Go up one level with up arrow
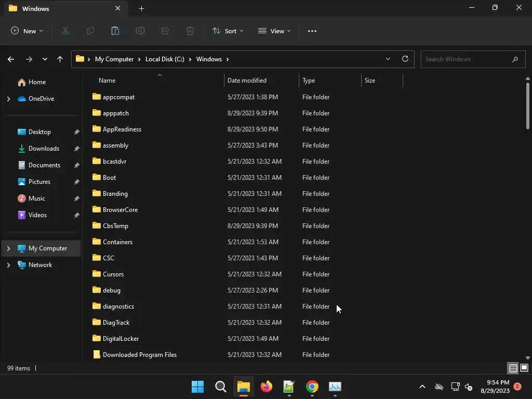 [x=60, y=59]
